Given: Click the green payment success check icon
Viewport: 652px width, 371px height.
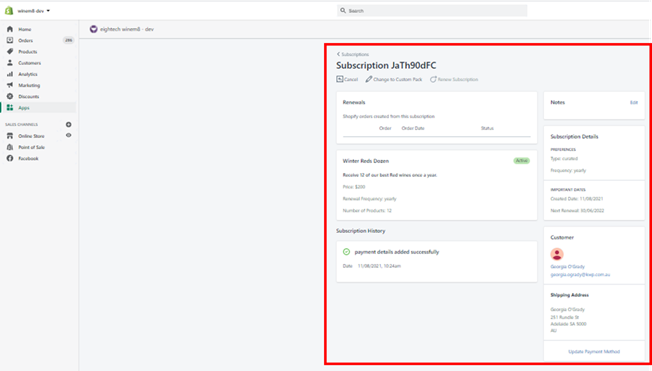Looking at the screenshot, I should [346, 252].
